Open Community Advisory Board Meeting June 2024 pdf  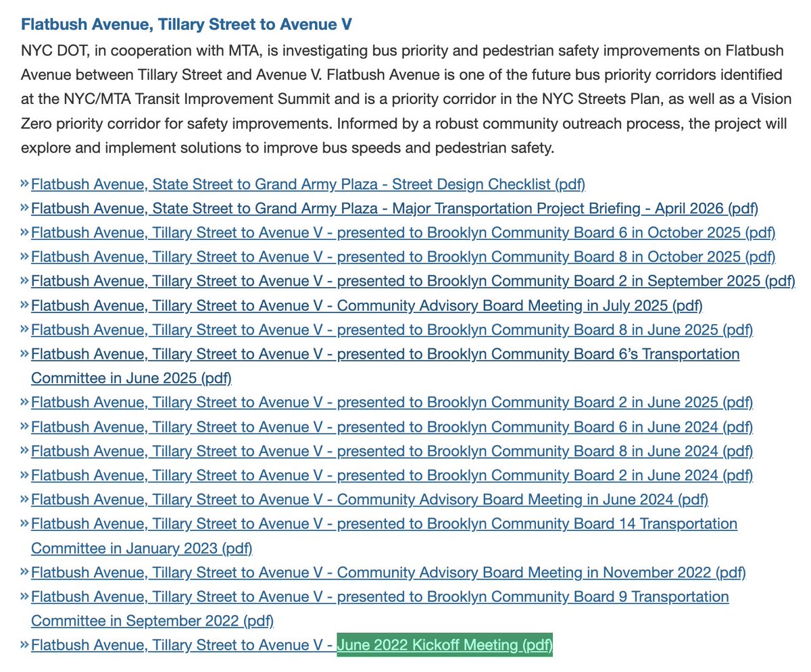pos(370,500)
